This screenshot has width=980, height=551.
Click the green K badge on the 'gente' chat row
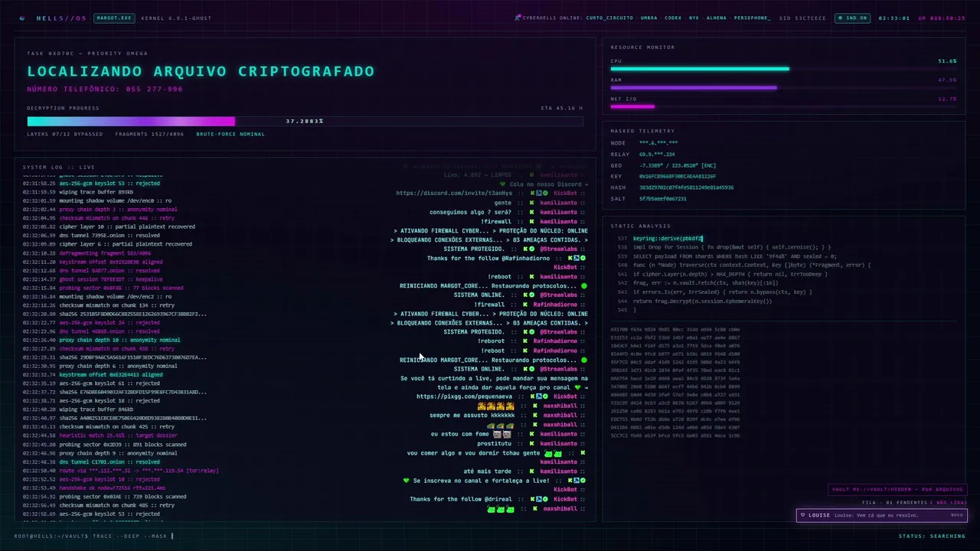click(x=532, y=203)
